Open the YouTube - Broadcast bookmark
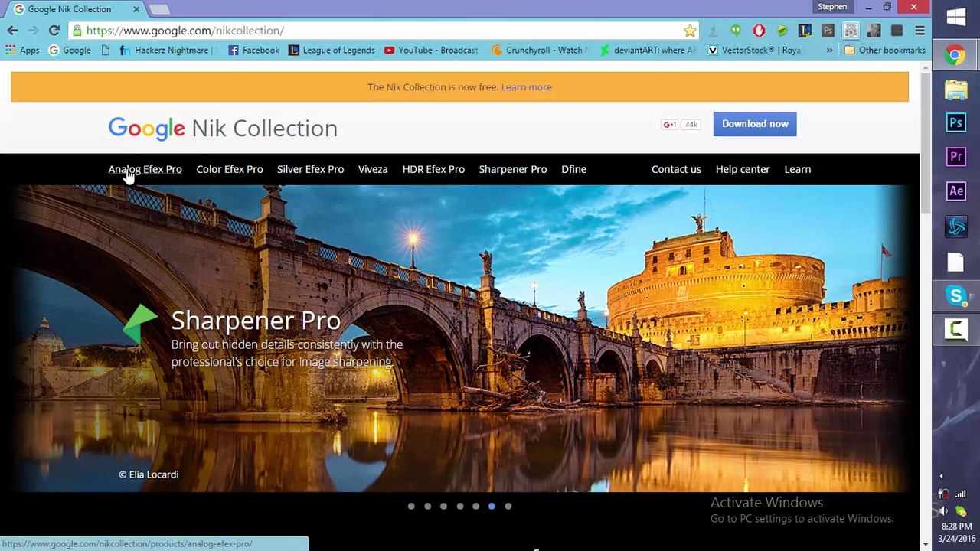This screenshot has width=980, height=551. point(431,51)
